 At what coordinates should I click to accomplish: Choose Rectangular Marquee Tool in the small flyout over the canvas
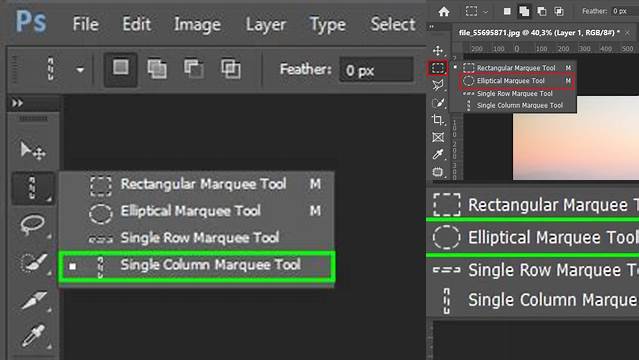[x=514, y=68]
